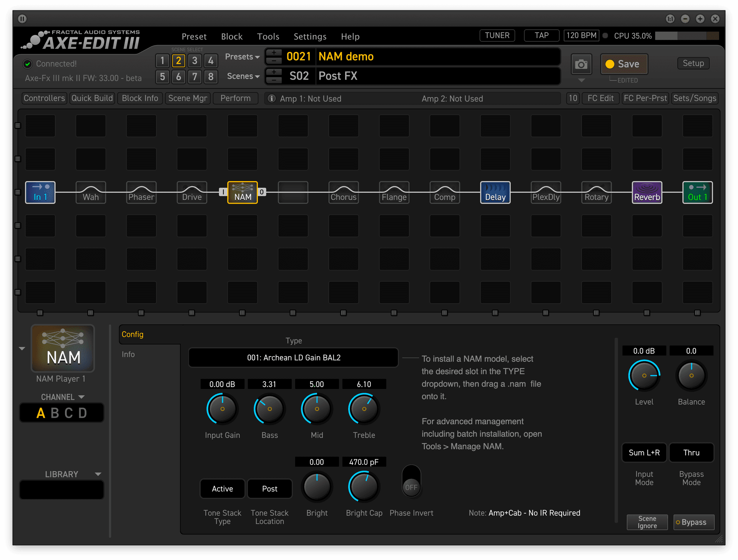Select channel B

[x=55, y=413]
